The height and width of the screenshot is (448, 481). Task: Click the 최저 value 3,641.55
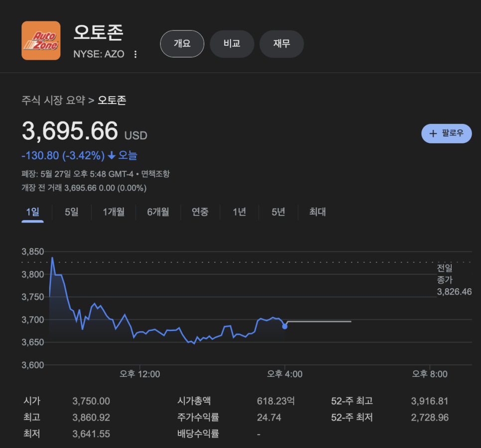click(91, 434)
